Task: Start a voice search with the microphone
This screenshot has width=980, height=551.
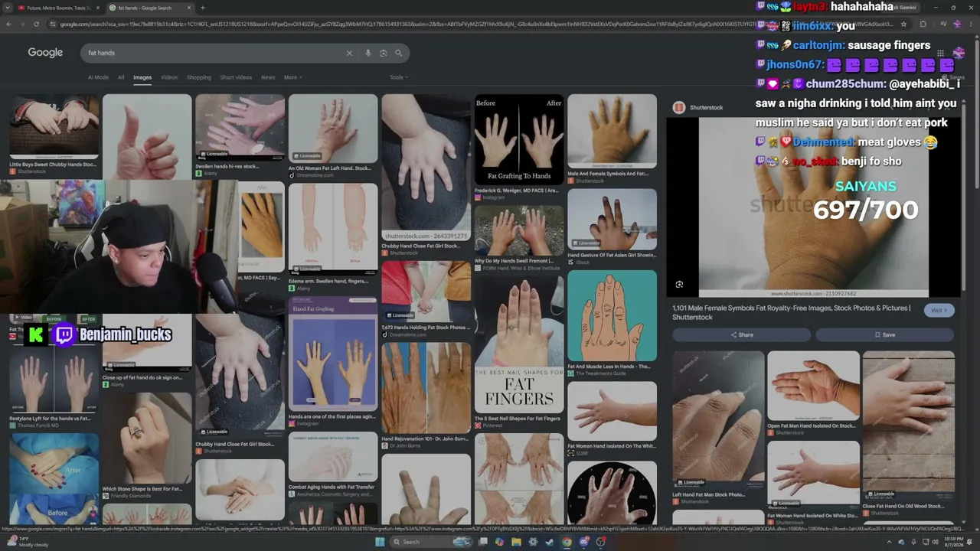Action: coord(368,53)
